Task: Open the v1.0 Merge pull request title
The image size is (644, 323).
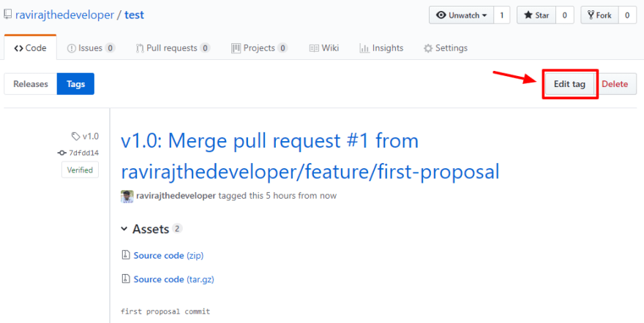Action: pyautogui.click(x=310, y=156)
